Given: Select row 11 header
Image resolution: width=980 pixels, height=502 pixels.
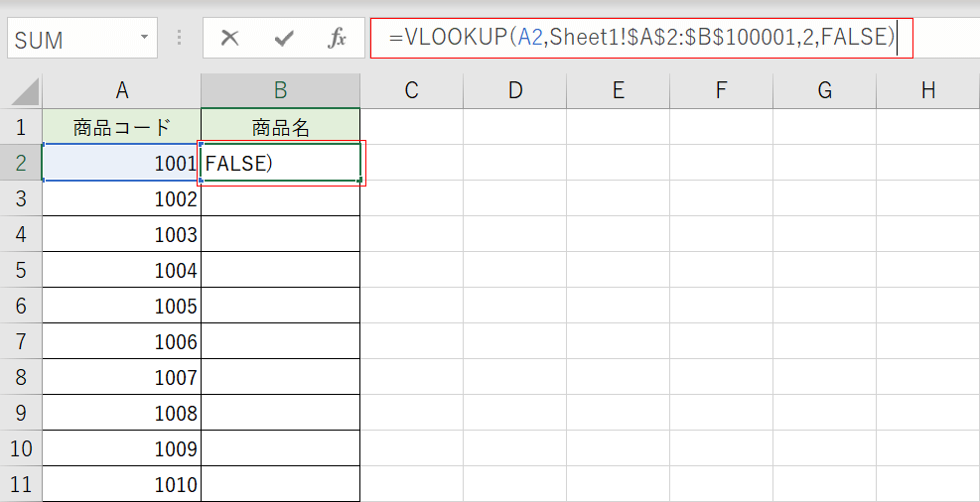Looking at the screenshot, I should [x=21, y=484].
